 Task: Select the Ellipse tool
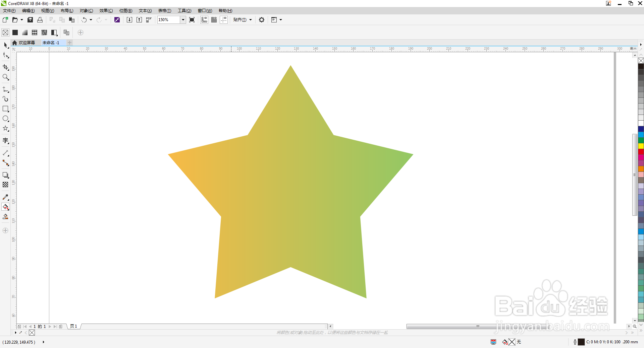[x=5, y=119]
